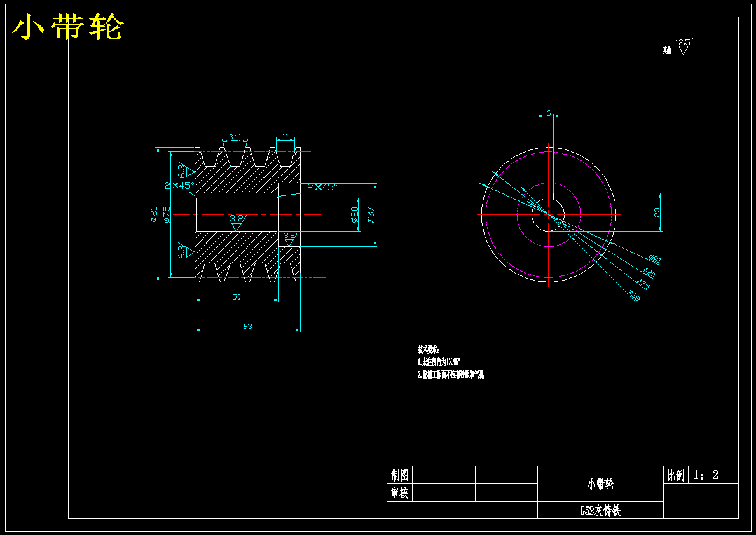Click the 23 keyway depth dimension
756x535 pixels.
click(657, 212)
